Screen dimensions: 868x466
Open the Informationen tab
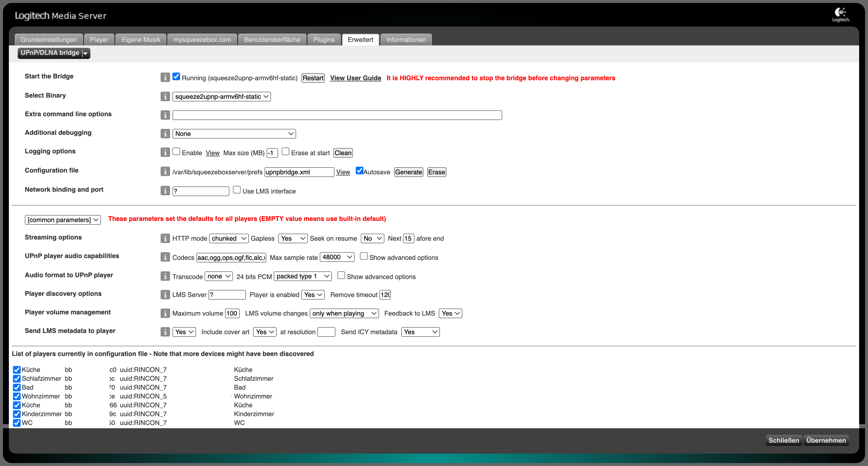[x=406, y=40]
